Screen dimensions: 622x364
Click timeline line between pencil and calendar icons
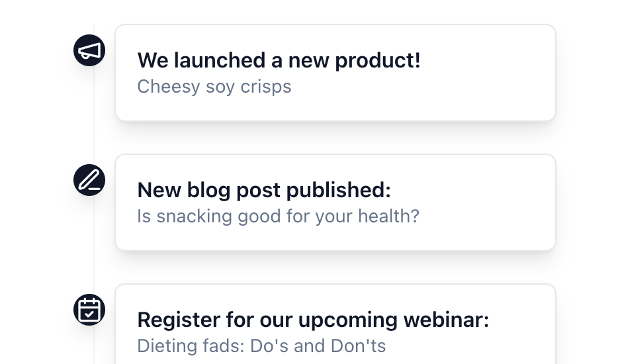click(x=94, y=245)
